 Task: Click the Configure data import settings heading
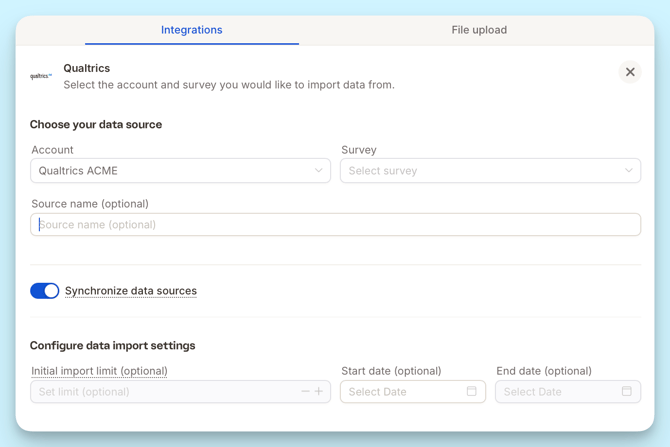coord(112,345)
